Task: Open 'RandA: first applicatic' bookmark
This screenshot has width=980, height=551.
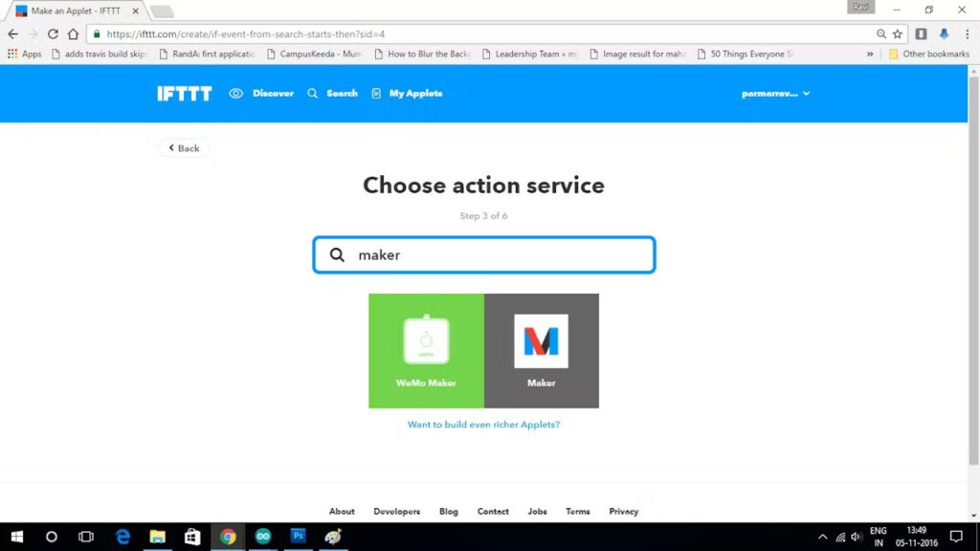Action: [x=207, y=55]
